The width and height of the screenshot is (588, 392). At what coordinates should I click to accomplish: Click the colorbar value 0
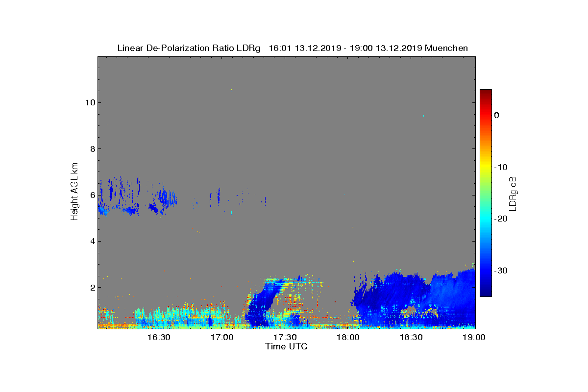tap(496, 115)
